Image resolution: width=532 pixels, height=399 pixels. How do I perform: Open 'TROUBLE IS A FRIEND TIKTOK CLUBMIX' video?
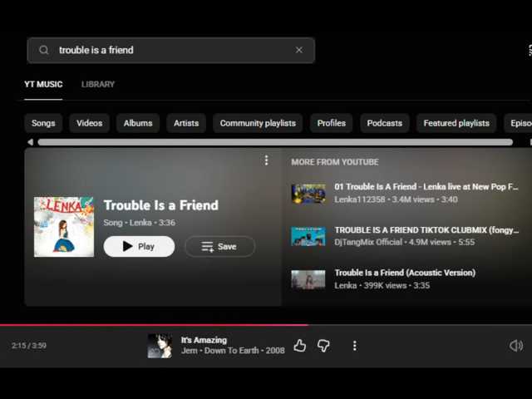tap(426, 230)
